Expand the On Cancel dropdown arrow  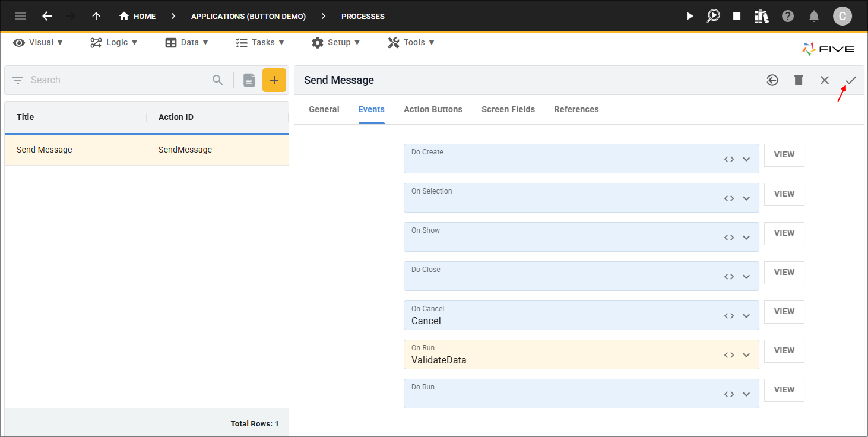(746, 316)
